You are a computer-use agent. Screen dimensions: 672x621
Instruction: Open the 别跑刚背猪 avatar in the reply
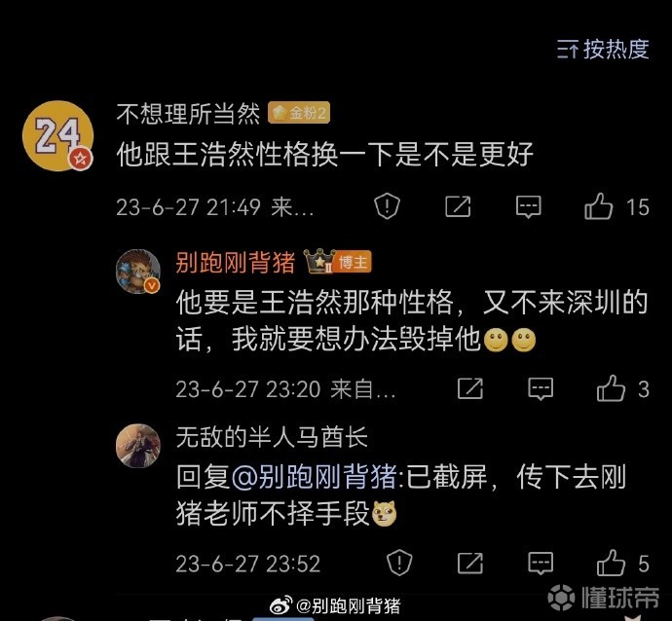tap(138, 272)
